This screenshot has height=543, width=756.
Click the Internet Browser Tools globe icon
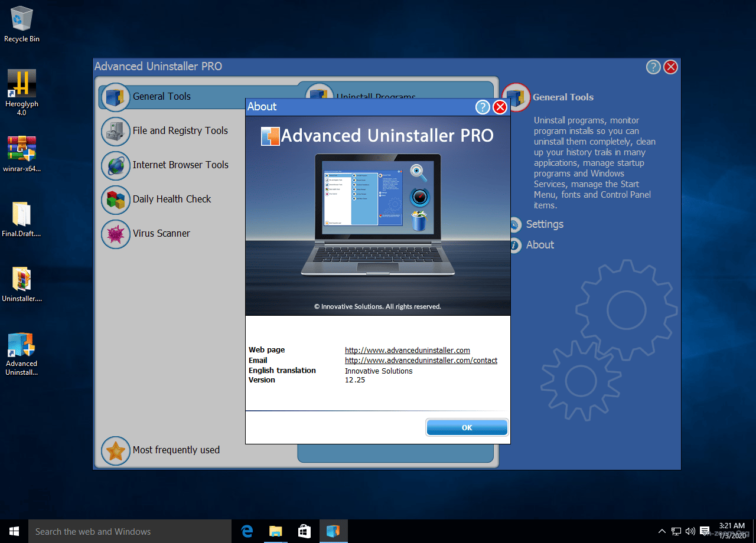pos(115,165)
